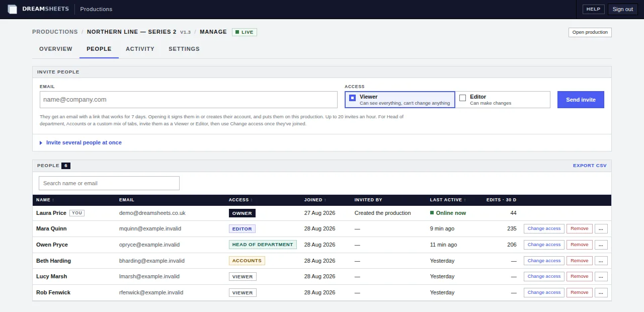Click the Online now status
The image size is (644, 312).
[x=448, y=213]
